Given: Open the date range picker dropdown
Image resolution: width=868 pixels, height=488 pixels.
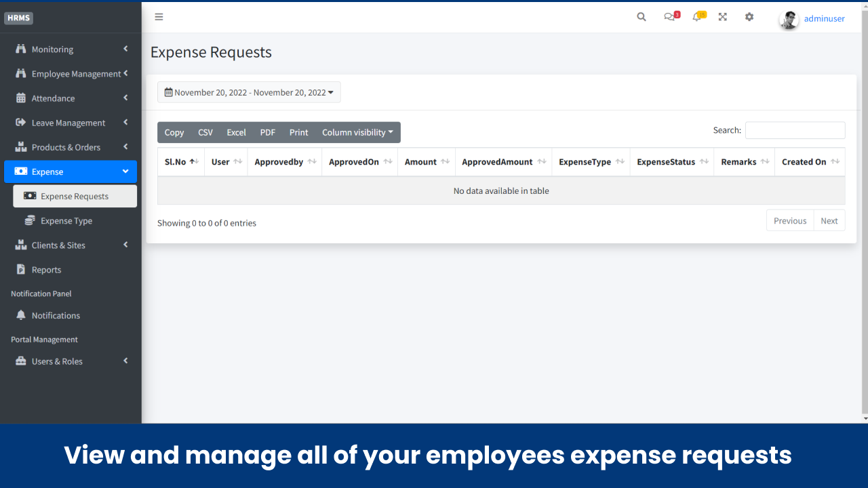Looking at the screenshot, I should point(249,92).
